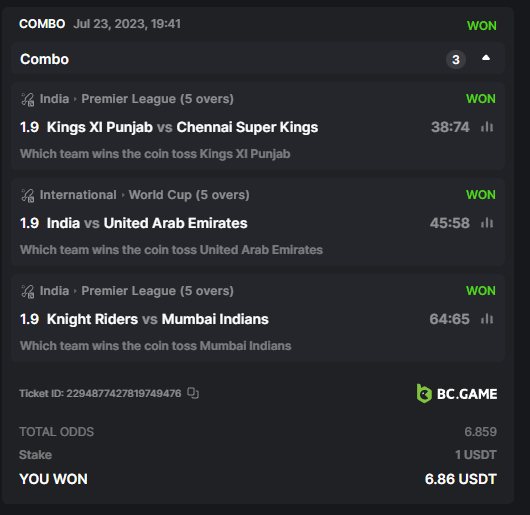Click the top WON status label

click(482, 26)
